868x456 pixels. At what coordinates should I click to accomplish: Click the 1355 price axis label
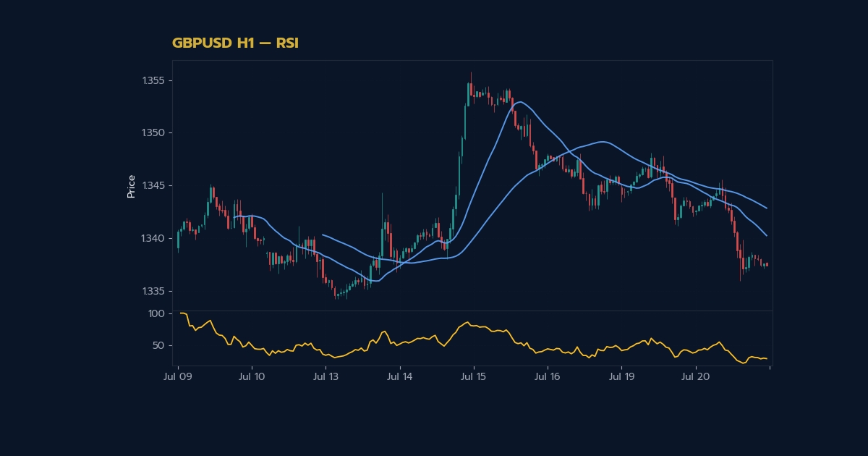point(153,80)
